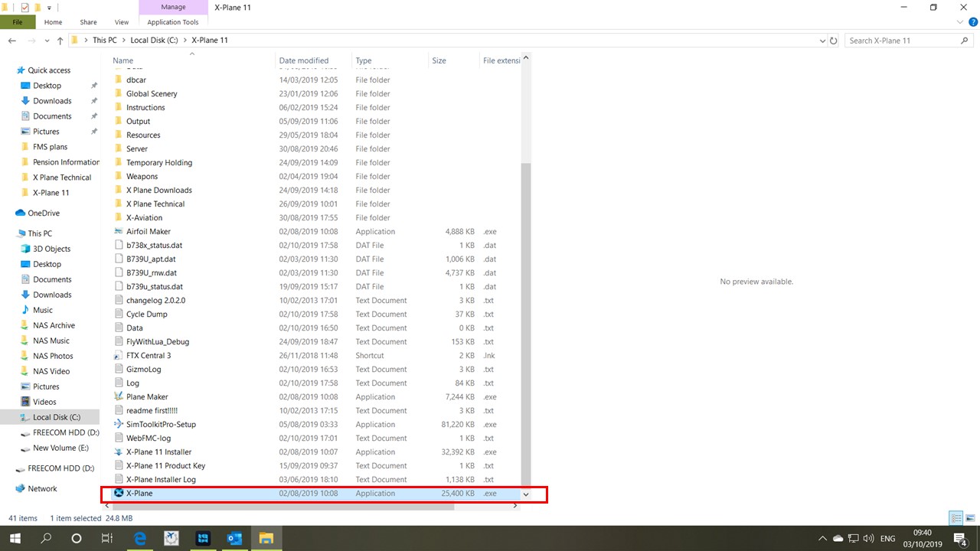Expand breadcrumb chevron after Local Disk (C:)

(185, 41)
